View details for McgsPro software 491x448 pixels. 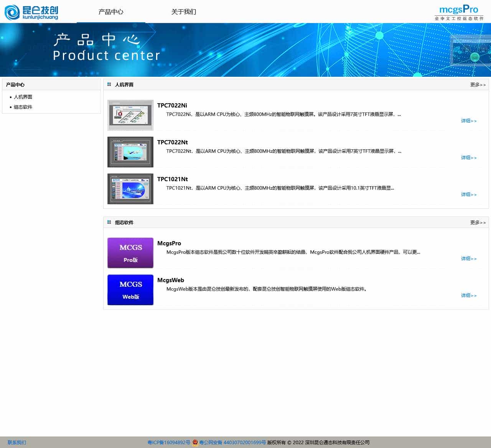468,259
